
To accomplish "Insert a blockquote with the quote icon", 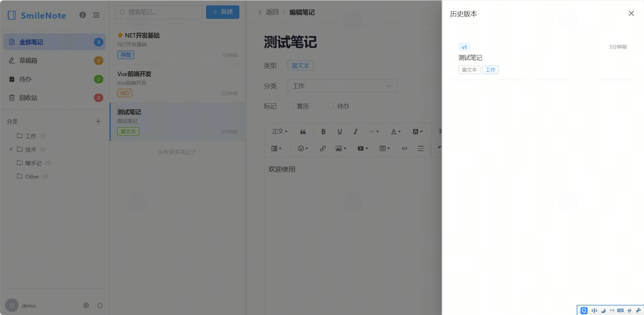I will [303, 131].
